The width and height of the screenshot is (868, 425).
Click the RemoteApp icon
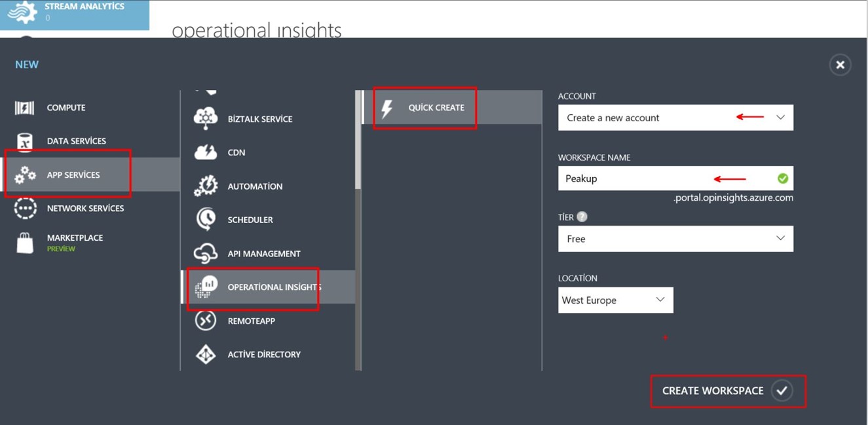click(206, 321)
